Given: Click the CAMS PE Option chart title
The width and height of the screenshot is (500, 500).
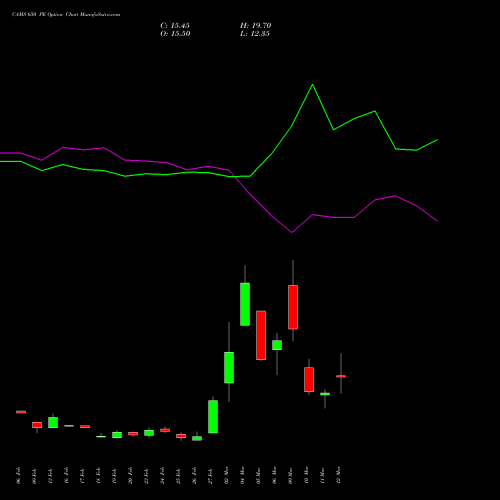Looking at the screenshot, I should (x=66, y=15).
